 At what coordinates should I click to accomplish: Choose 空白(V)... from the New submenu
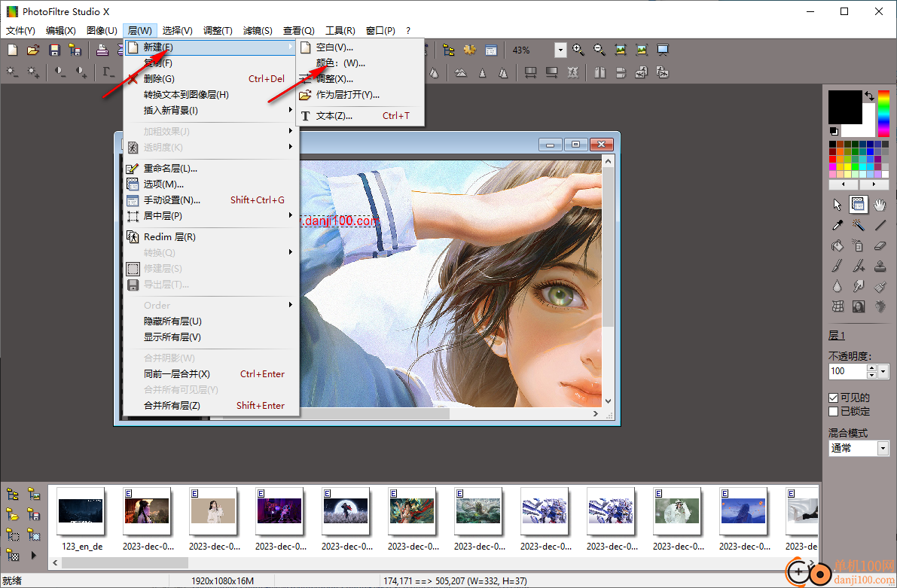[x=360, y=47]
